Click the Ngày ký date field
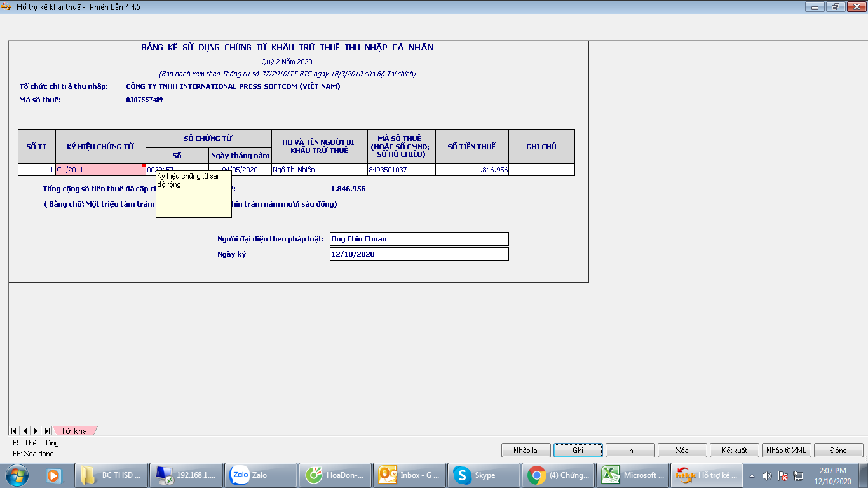Image resolution: width=868 pixels, height=488 pixels. 419,254
